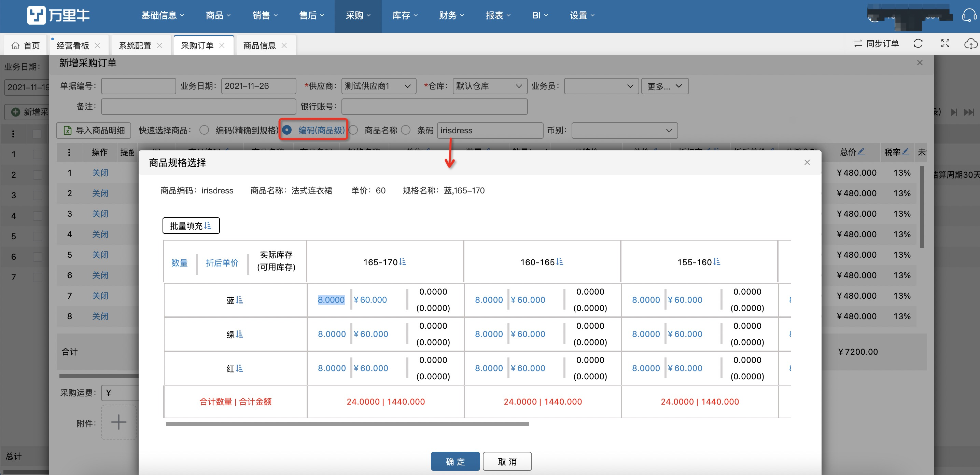Select 编码(商品级) radio option
Image resolution: width=980 pixels, height=475 pixels.
287,130
